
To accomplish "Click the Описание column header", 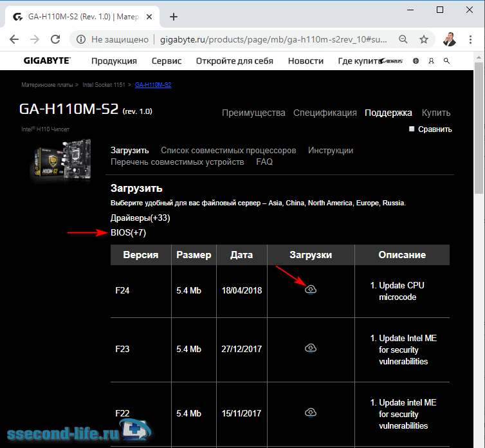I will click(402, 255).
